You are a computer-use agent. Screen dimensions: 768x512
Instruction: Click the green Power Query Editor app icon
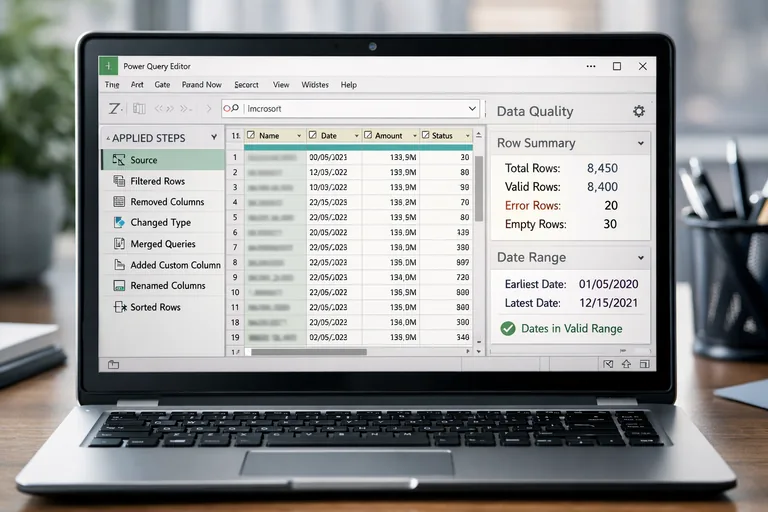(108, 66)
